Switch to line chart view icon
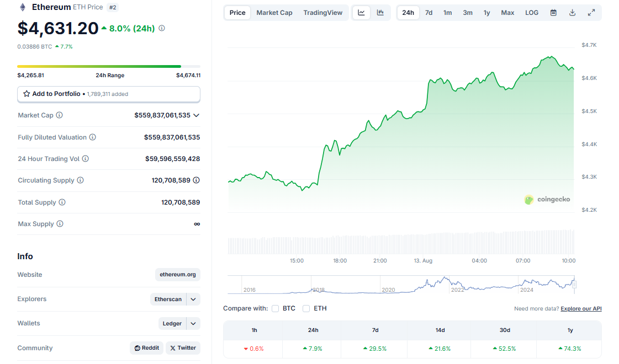Screen dimensions: 619x364 click(x=361, y=13)
